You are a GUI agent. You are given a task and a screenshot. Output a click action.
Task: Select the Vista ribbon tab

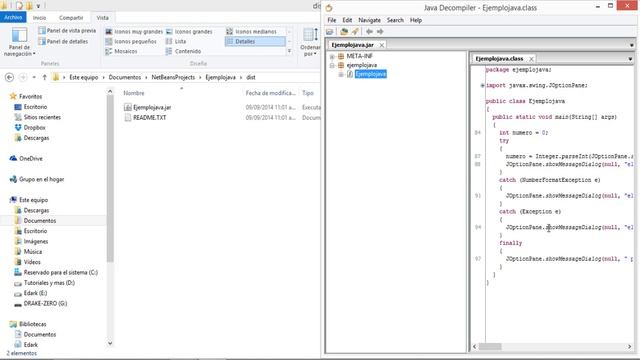(102, 18)
